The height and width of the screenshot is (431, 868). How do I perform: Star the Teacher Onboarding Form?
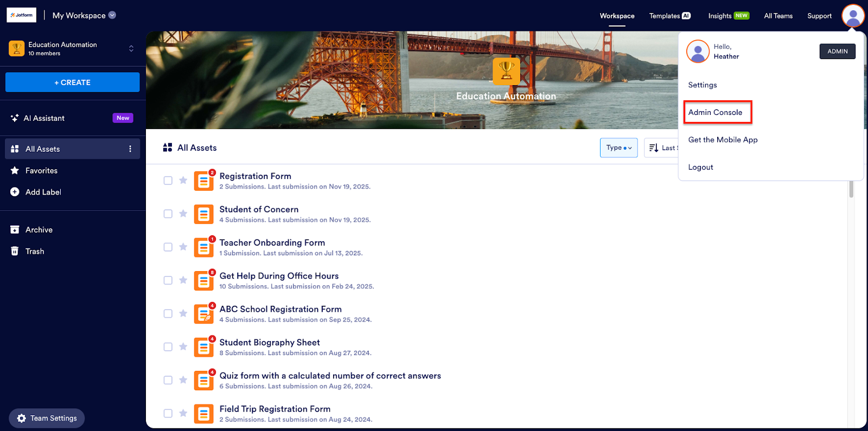(183, 247)
